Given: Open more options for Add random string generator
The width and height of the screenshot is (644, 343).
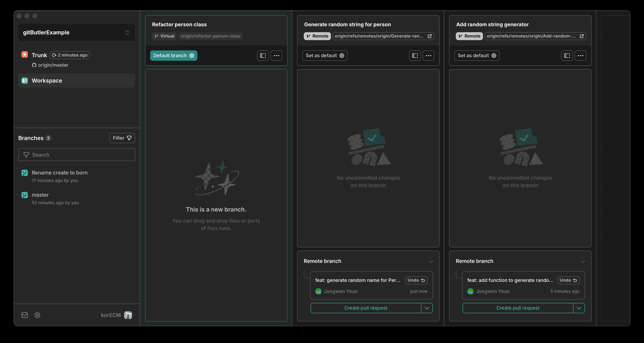Looking at the screenshot, I should [581, 56].
